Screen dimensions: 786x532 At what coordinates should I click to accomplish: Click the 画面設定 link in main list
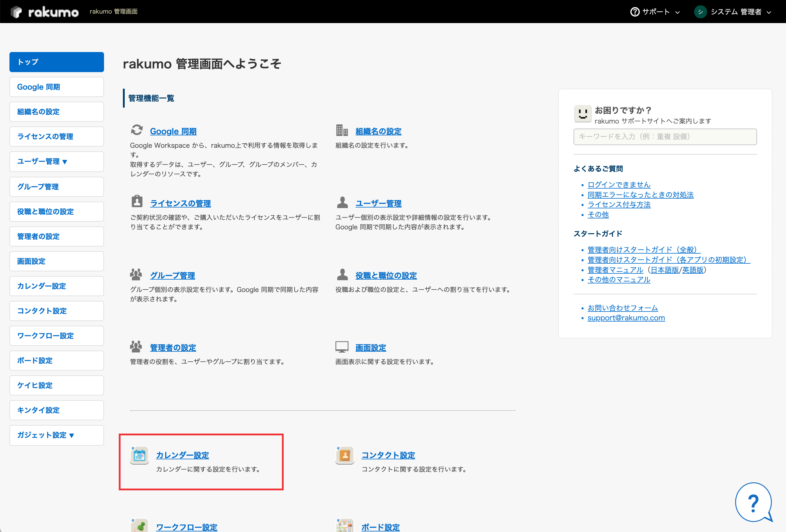(371, 347)
